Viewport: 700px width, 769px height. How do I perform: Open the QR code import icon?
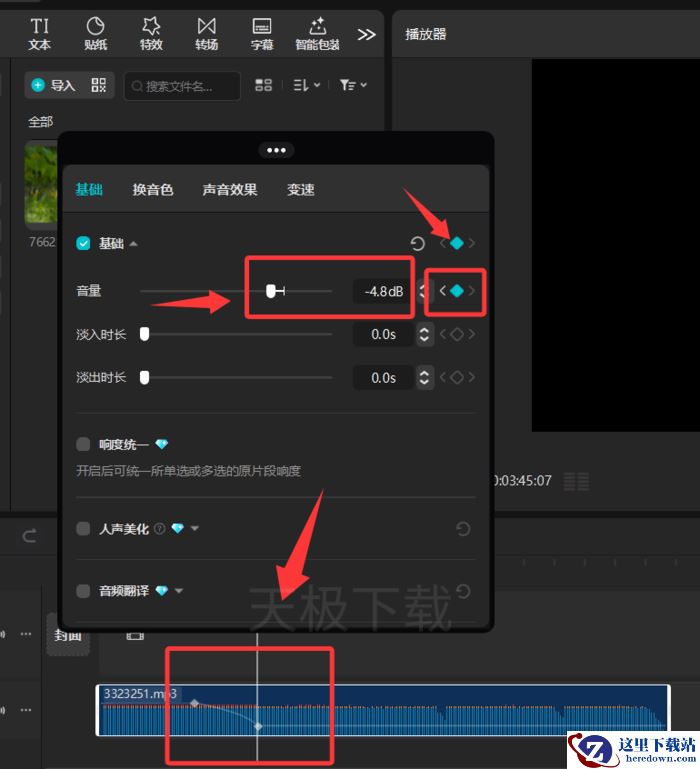pyautogui.click(x=99, y=85)
